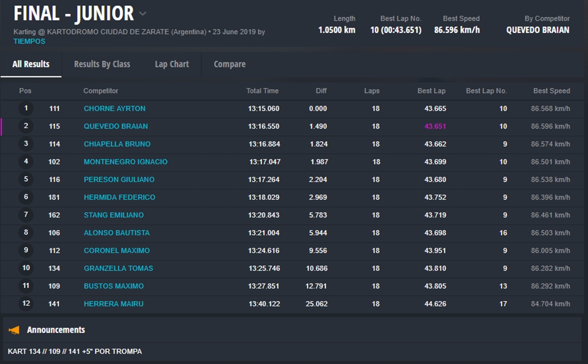588x364 pixels.
Task: Open competitor CHORNE AYRTON
Action: pos(114,109)
